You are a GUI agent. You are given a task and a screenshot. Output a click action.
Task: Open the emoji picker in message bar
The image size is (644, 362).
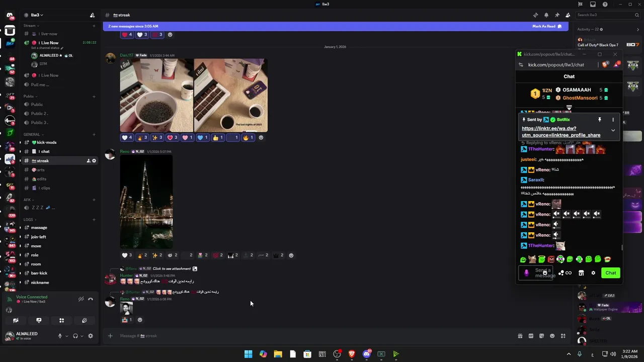click(552, 336)
